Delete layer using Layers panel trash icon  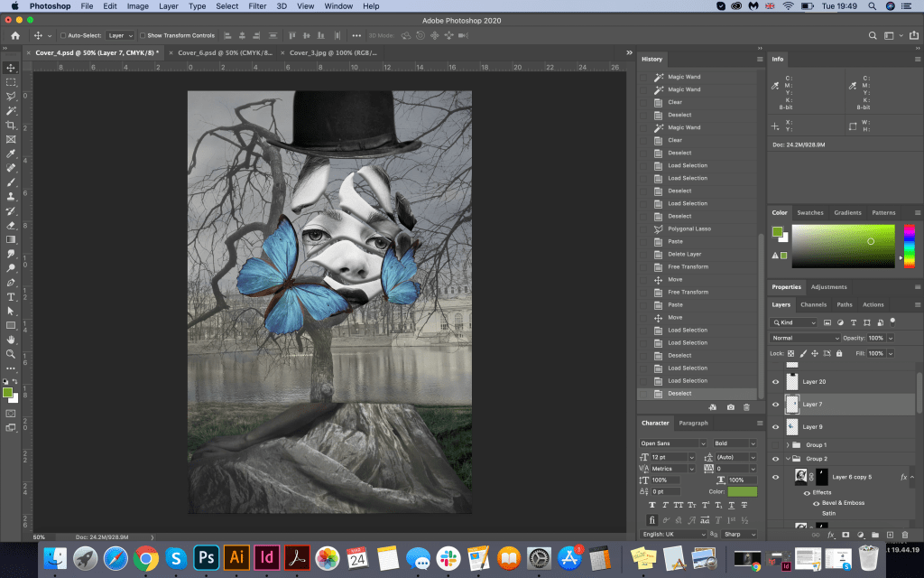tap(905, 536)
